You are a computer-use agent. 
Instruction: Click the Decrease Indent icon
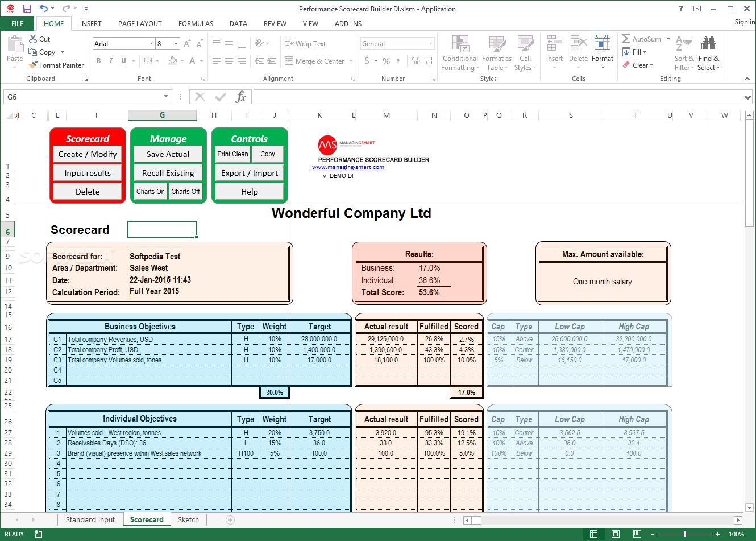(x=259, y=61)
